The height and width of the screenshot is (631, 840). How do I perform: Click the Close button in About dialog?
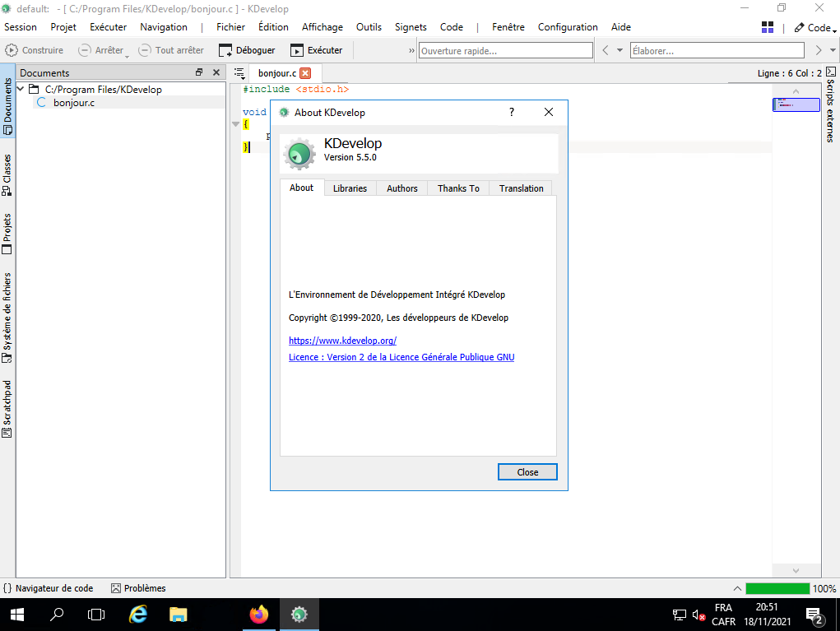click(x=527, y=472)
